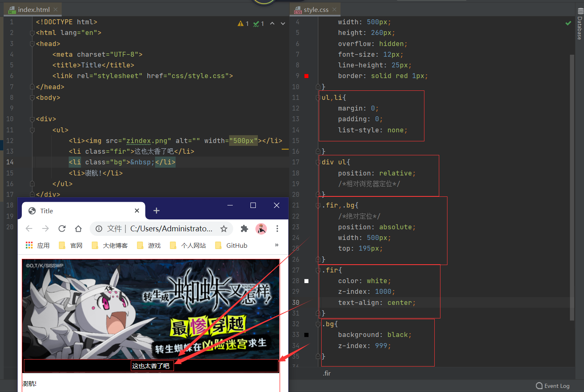Go to browser home page

coord(78,229)
